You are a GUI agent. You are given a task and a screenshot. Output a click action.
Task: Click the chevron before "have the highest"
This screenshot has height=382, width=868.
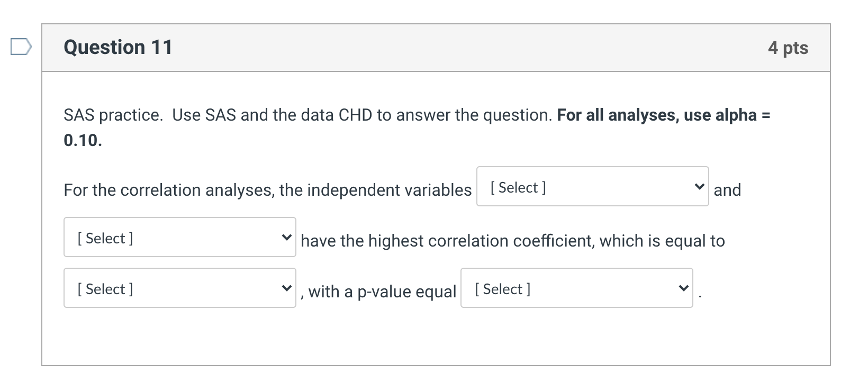286,238
